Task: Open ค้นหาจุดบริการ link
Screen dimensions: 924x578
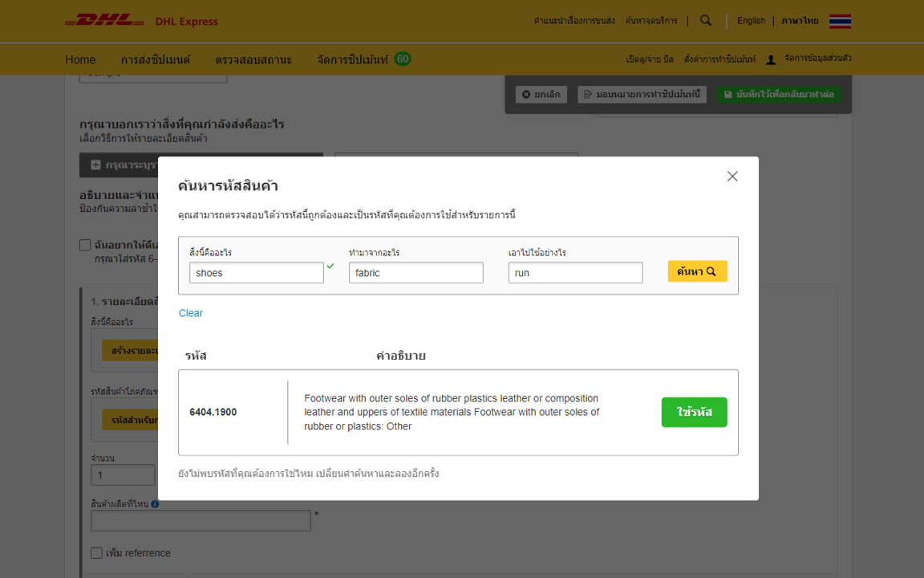Action: (x=651, y=21)
